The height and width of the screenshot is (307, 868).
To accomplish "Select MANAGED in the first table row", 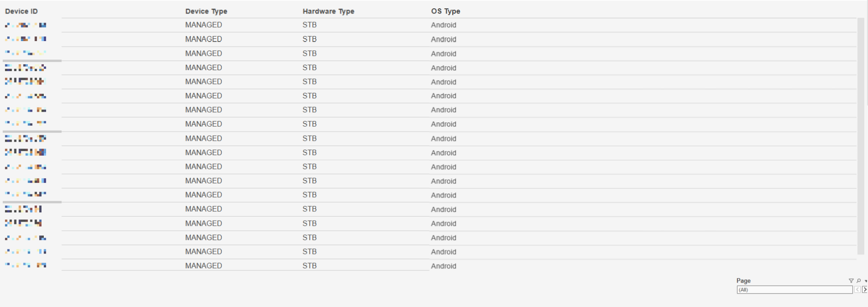I will (203, 25).
